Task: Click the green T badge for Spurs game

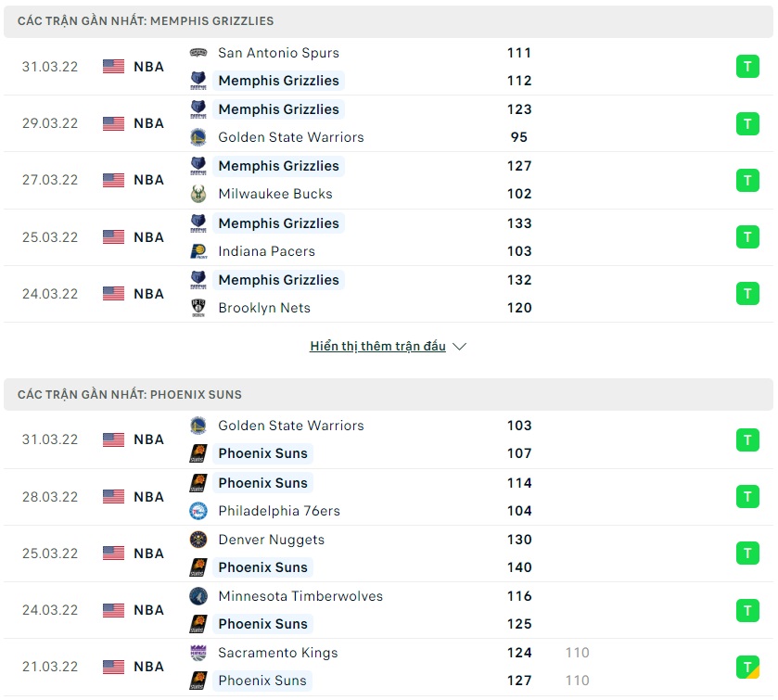Action: pos(746,67)
